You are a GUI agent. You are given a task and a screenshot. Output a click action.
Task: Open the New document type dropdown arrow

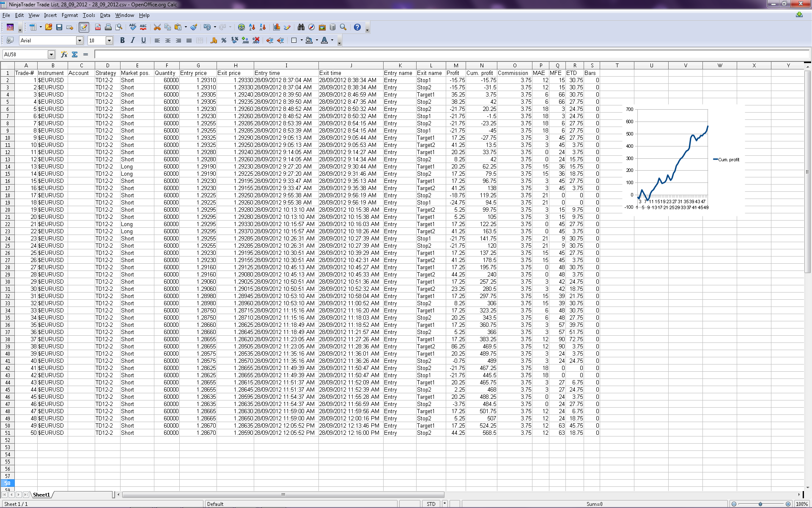coord(41,27)
